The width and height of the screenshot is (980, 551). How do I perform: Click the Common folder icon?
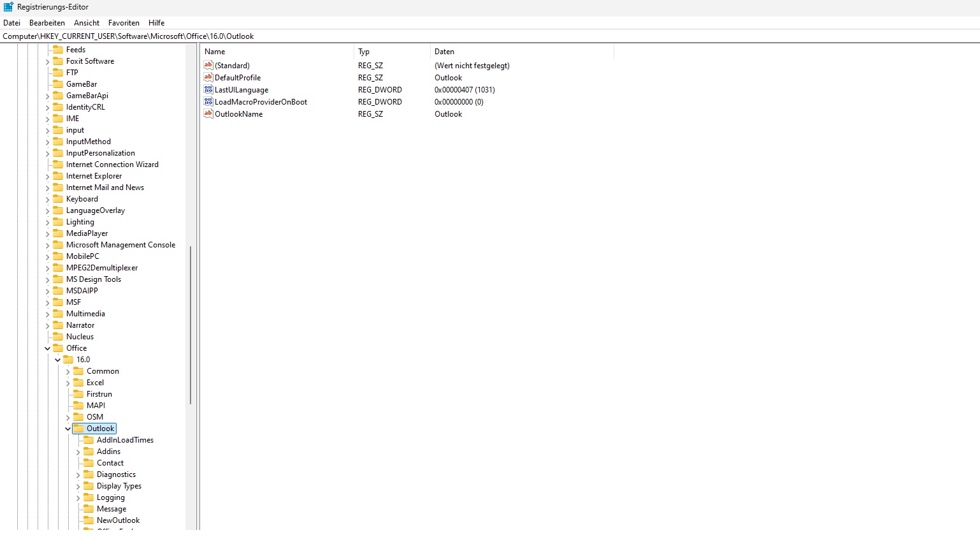[x=78, y=371]
